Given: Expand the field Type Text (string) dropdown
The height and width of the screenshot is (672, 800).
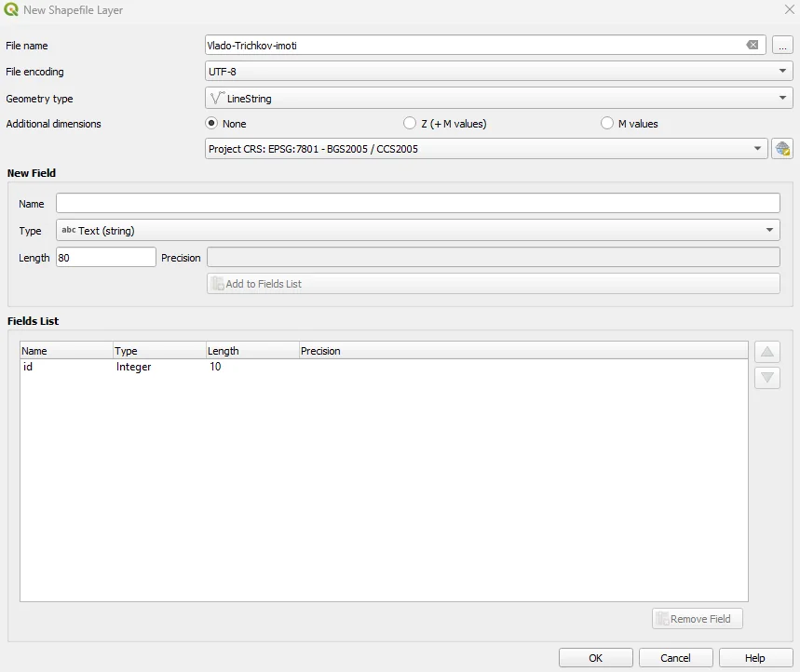Looking at the screenshot, I should coord(417,230).
